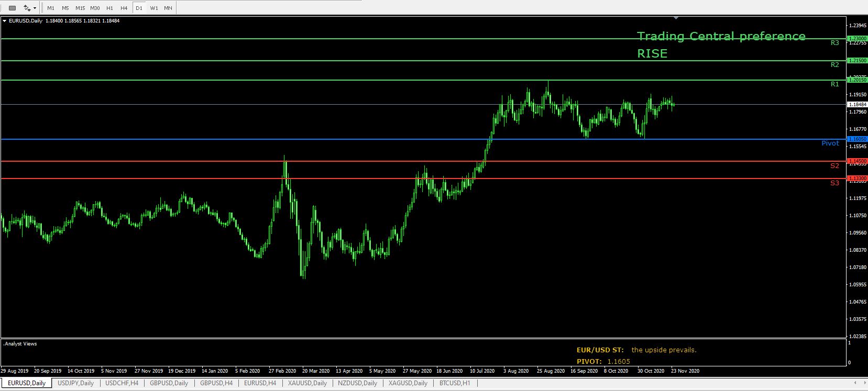Click 'the upside prevails.' text

[x=664, y=350]
